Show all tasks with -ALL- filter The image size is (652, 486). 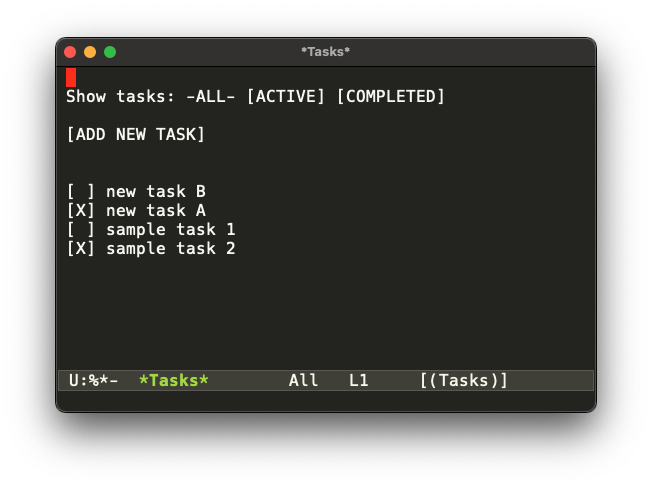[x=210, y=97]
